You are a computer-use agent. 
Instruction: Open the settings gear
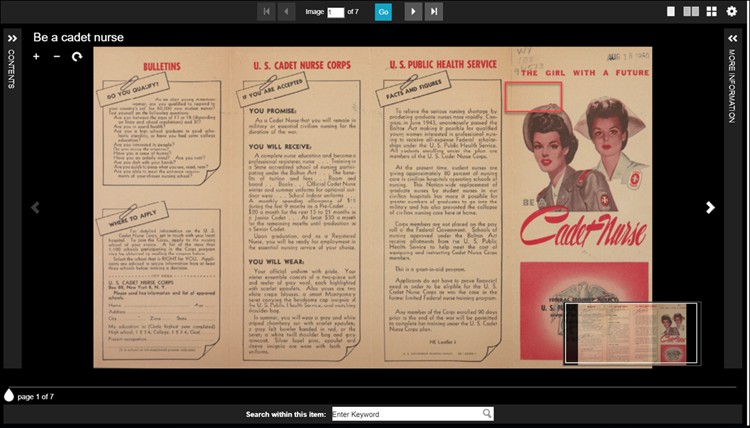click(732, 11)
